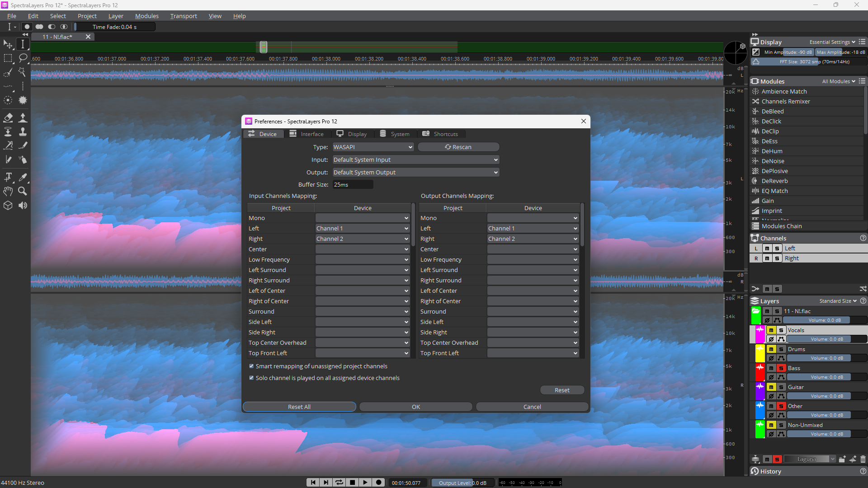Image resolution: width=868 pixels, height=488 pixels.
Task: Toggle Smart remapping of unassigned channels checkbox
Action: coord(251,366)
